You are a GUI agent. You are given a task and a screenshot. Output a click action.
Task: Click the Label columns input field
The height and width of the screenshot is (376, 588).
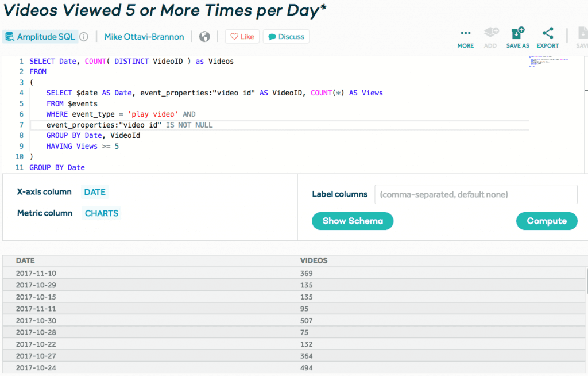click(475, 194)
